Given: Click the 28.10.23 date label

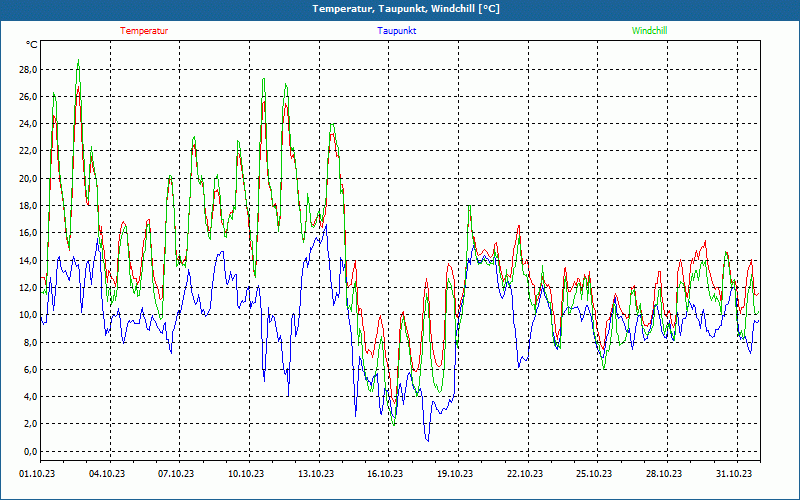Looking at the screenshot, I should [664, 473].
